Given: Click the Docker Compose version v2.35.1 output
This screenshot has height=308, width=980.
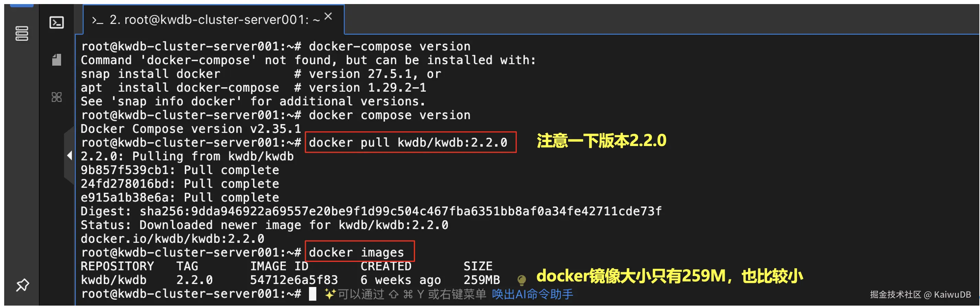Looking at the screenshot, I should 191,129.
